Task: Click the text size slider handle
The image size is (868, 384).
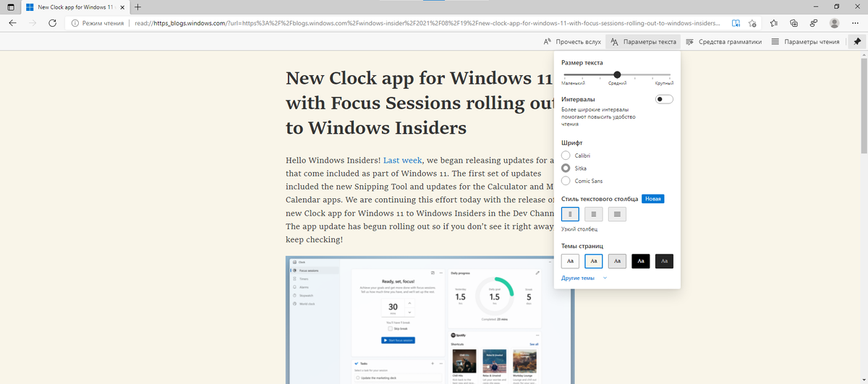Action: (x=617, y=74)
